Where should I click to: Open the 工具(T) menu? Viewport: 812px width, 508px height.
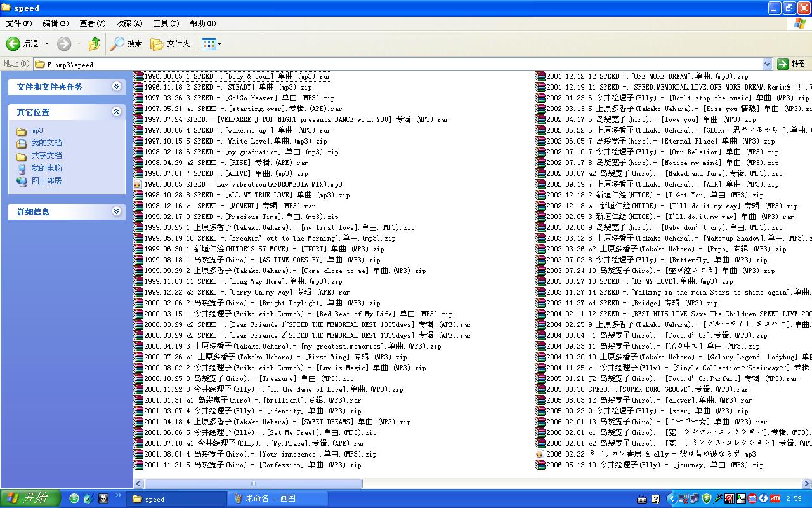(x=166, y=23)
